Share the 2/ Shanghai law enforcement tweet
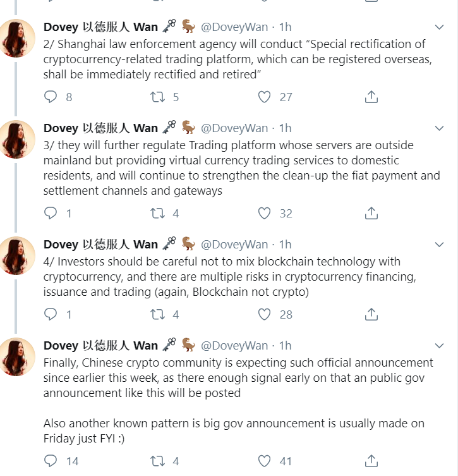 tap(371, 97)
